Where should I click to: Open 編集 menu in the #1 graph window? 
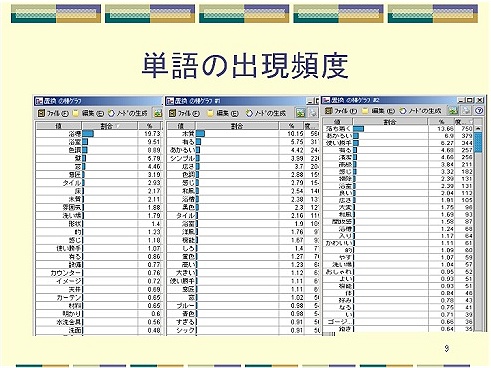pos(227,113)
